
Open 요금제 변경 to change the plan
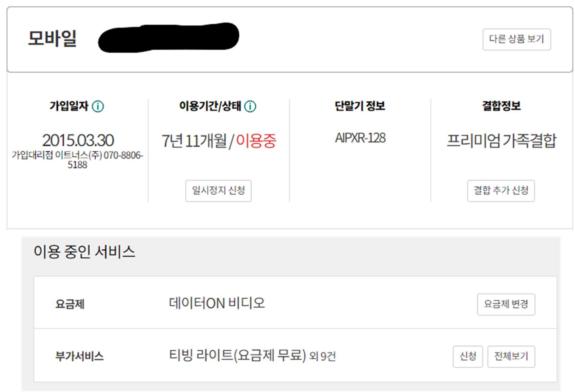tap(505, 304)
